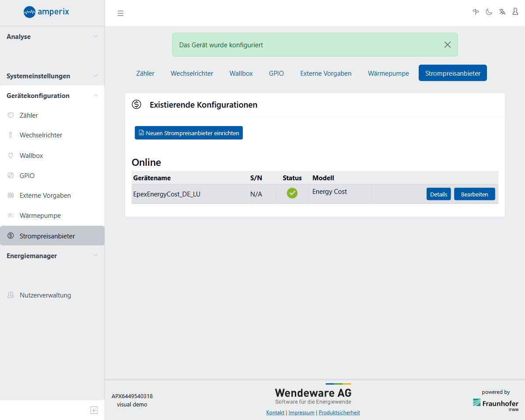The height and width of the screenshot is (420, 525).
Task: Expand the Analyse sidebar section
Action: [x=52, y=37]
